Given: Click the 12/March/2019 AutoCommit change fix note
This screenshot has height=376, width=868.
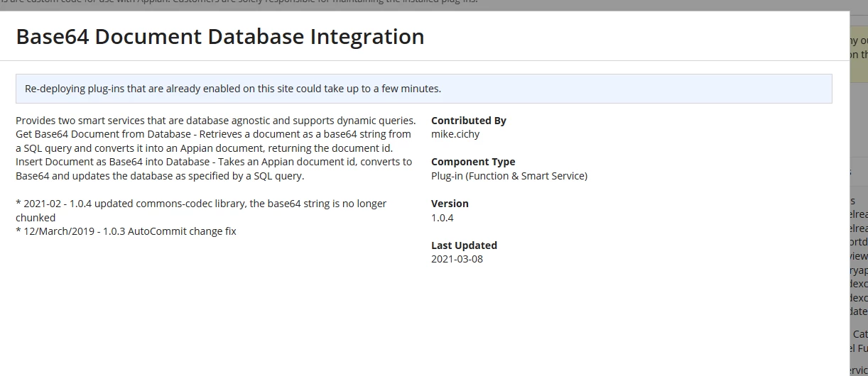Looking at the screenshot, I should 126,231.
